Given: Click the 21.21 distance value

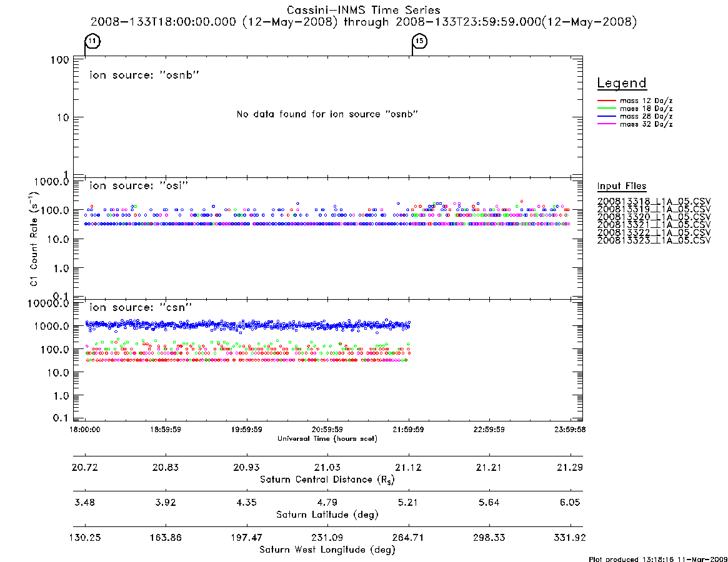Looking at the screenshot, I should (x=489, y=467).
